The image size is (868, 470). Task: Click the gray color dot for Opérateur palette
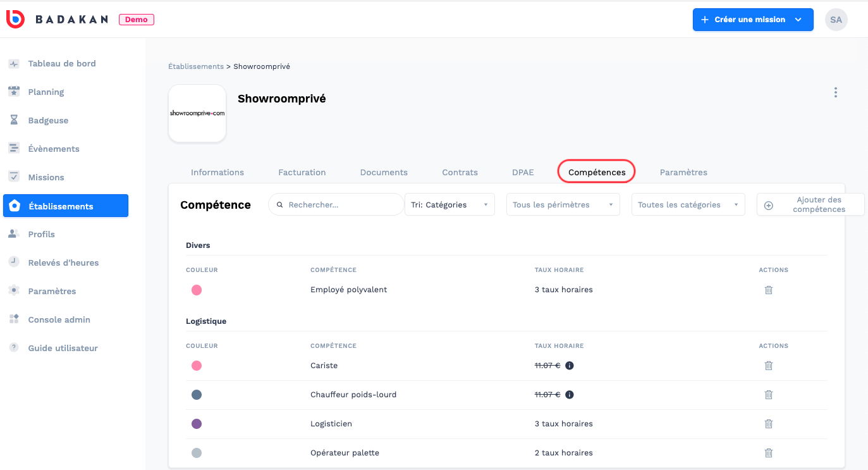coord(197,453)
